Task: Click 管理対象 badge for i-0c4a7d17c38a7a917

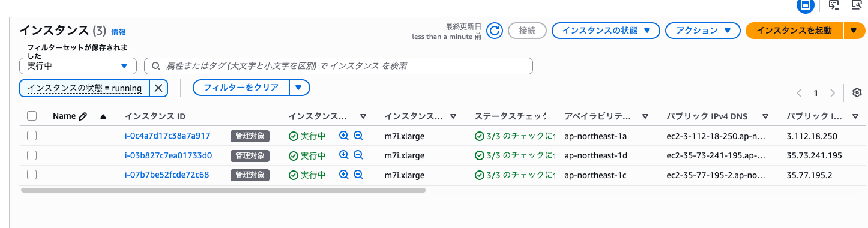Action: 250,136
